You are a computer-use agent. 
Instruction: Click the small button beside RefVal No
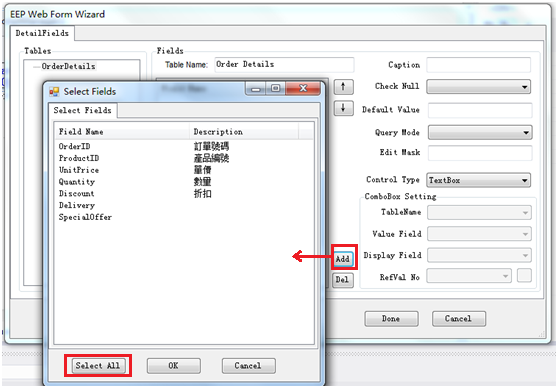tap(524, 276)
